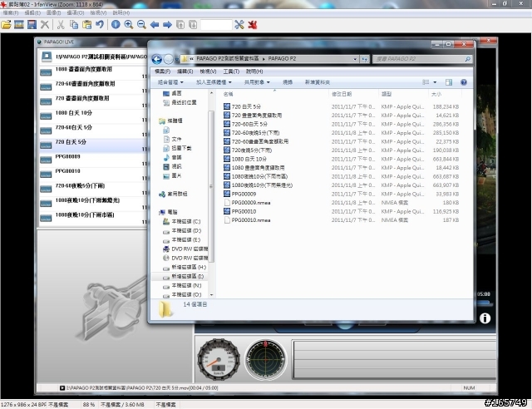The image size is (532, 409).
Task: Open the IrfanView 說明(H) menu
Action: pyautogui.click(x=121, y=13)
